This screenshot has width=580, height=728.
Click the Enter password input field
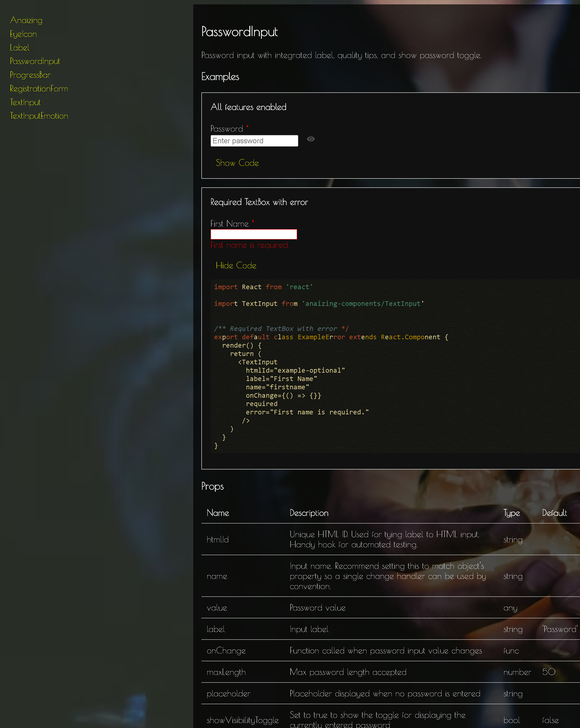pos(254,141)
